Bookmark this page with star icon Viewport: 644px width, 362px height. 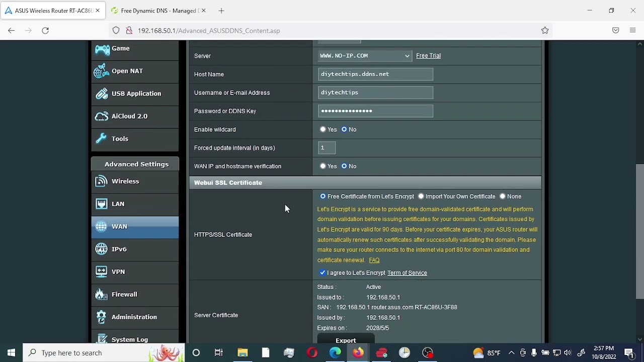point(545,31)
